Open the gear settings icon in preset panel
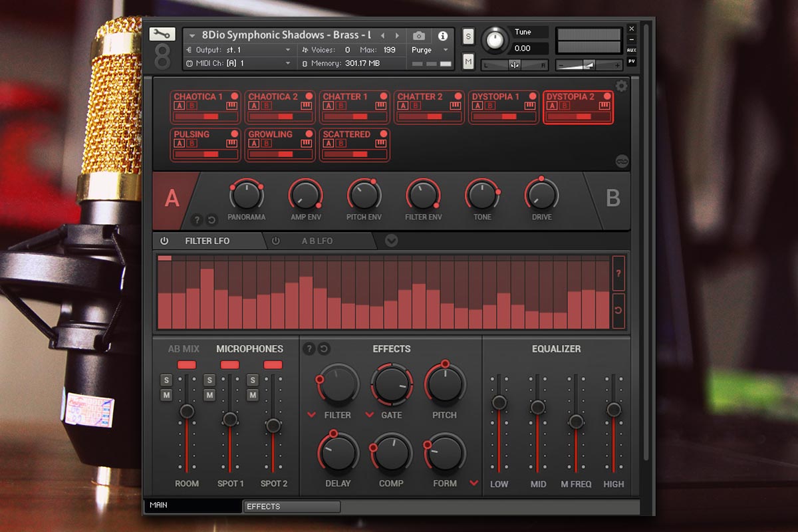The height and width of the screenshot is (532, 798). [x=621, y=86]
